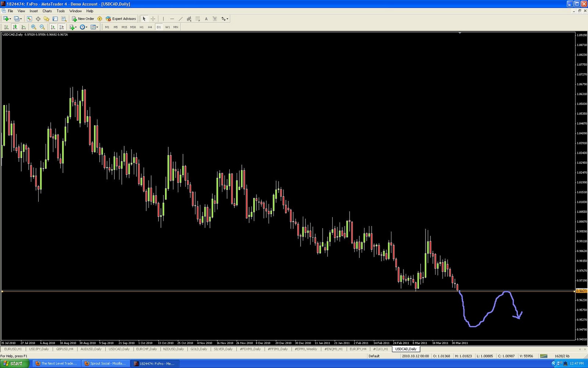Screen dimensions: 588x368
Task: Select the horizontal line tool
Action: tap(172, 19)
